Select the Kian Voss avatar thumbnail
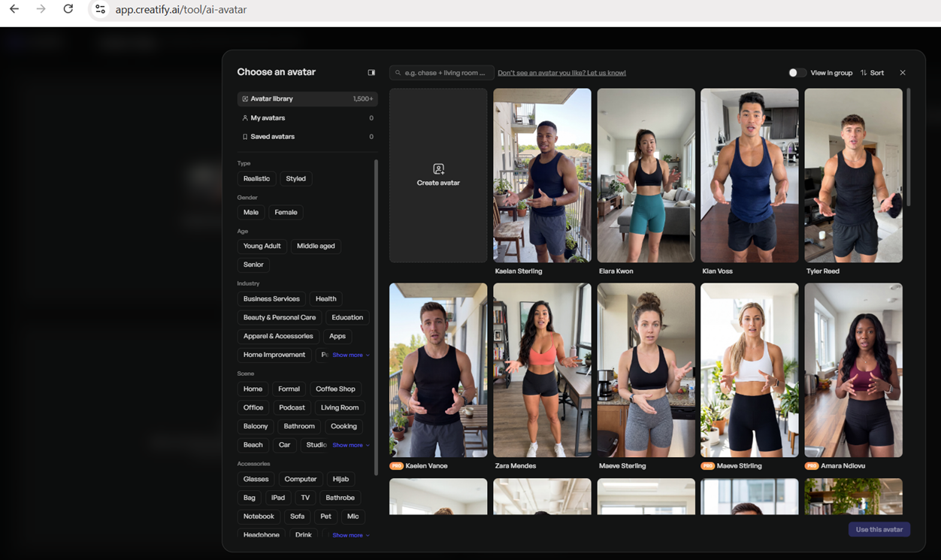The width and height of the screenshot is (941, 560). [x=749, y=175]
